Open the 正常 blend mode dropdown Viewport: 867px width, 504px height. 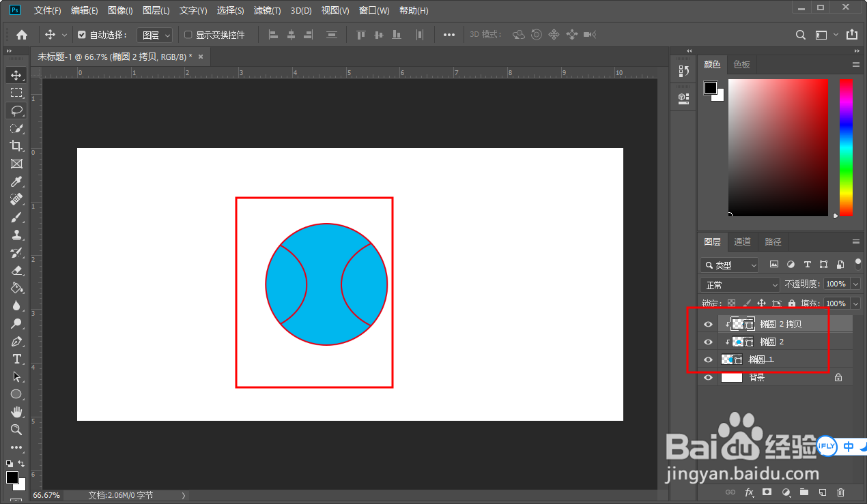(740, 284)
